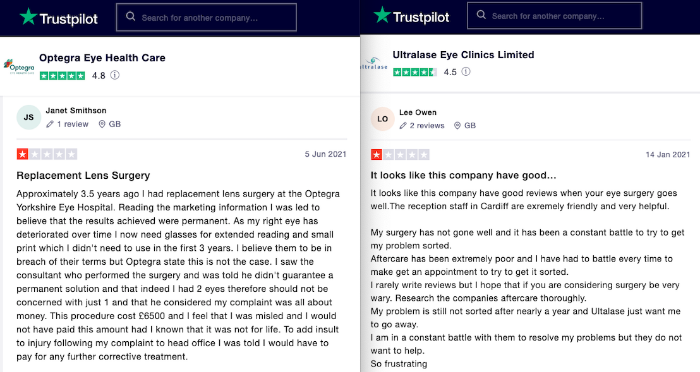Open Janet Smithson's reviewer profile
This screenshot has width=700, height=372.
[76, 110]
